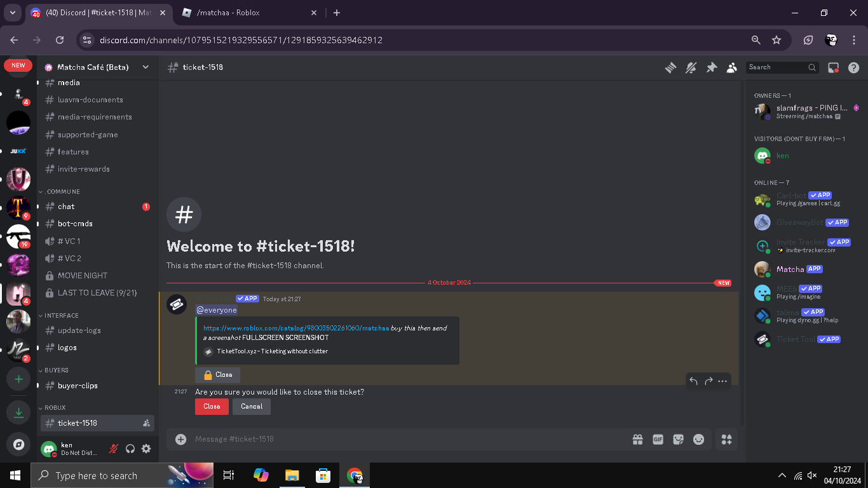
Task: Open Matcha Café (Beta) server dropdown
Action: click(x=98, y=67)
